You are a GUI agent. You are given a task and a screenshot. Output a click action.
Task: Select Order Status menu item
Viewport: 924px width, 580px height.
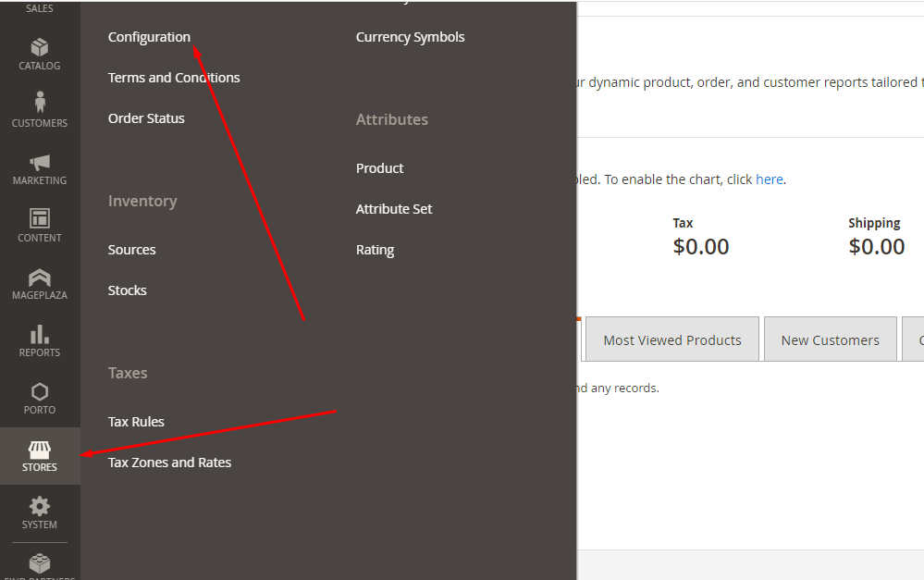[x=146, y=118]
